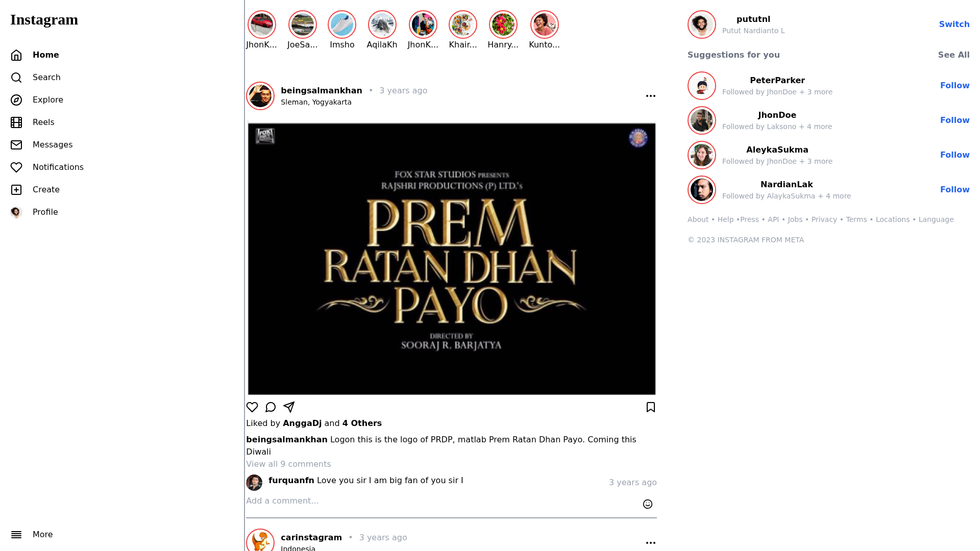Click 4 Others in liked-by line
This screenshot has height=551, width=980.
(x=362, y=423)
